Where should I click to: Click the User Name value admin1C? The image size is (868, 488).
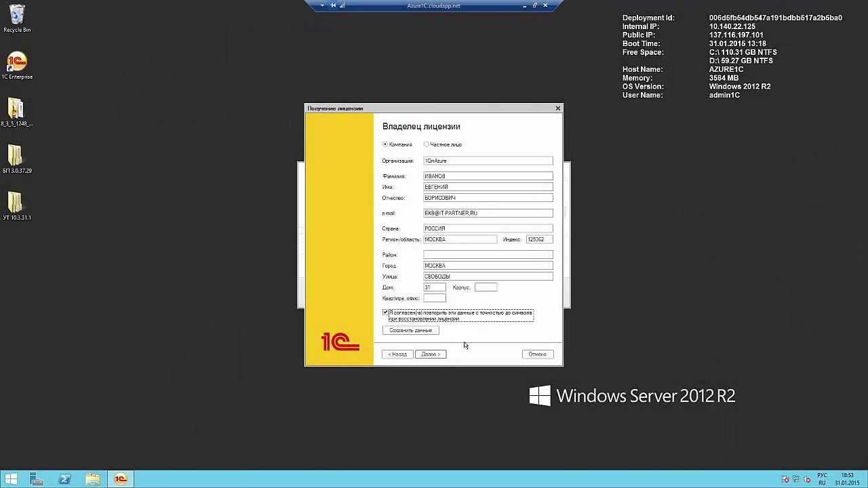(724, 95)
